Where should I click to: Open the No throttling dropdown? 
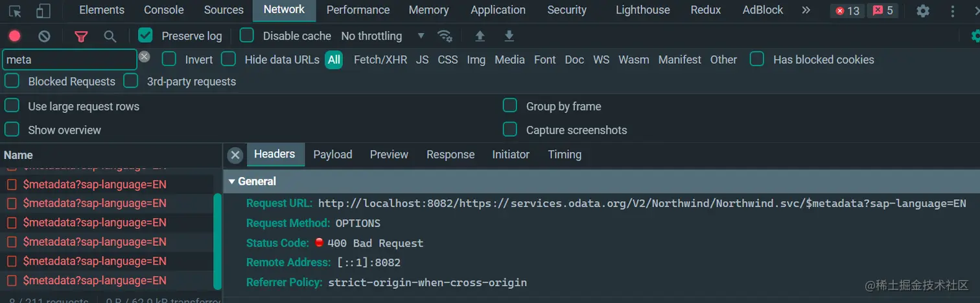[382, 36]
